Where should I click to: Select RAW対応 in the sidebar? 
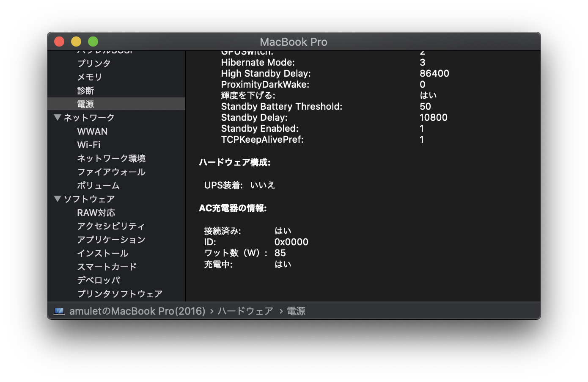pos(96,213)
